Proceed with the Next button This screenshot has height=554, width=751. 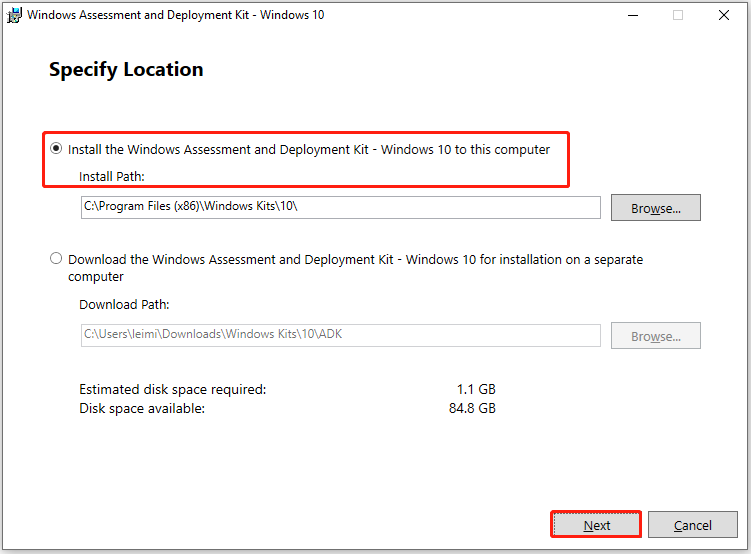coord(596,524)
